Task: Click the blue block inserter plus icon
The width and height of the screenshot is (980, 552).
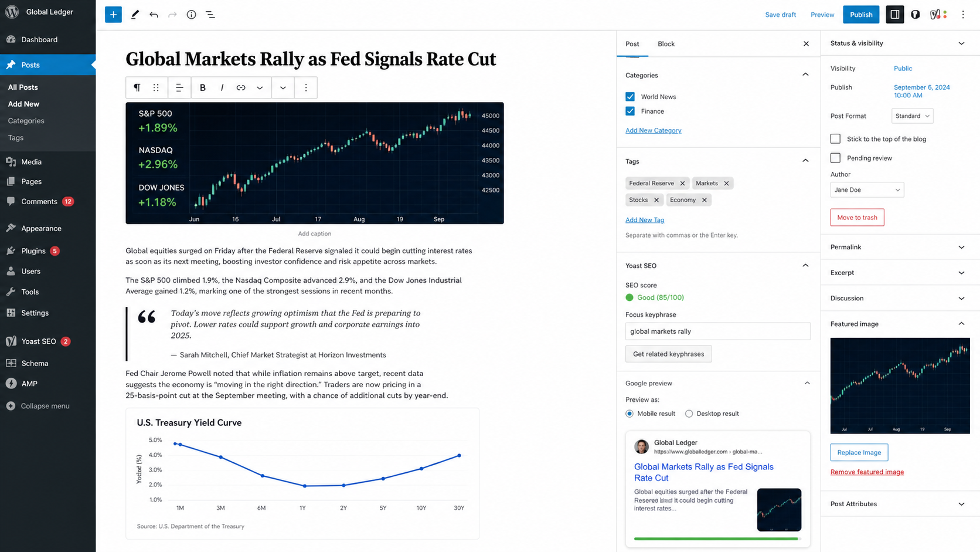Action: (x=113, y=15)
